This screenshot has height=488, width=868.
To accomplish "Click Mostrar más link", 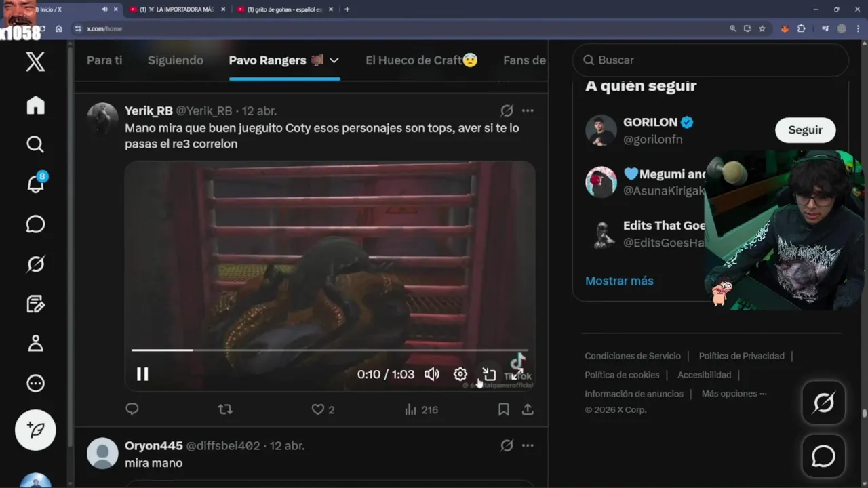I will point(619,281).
